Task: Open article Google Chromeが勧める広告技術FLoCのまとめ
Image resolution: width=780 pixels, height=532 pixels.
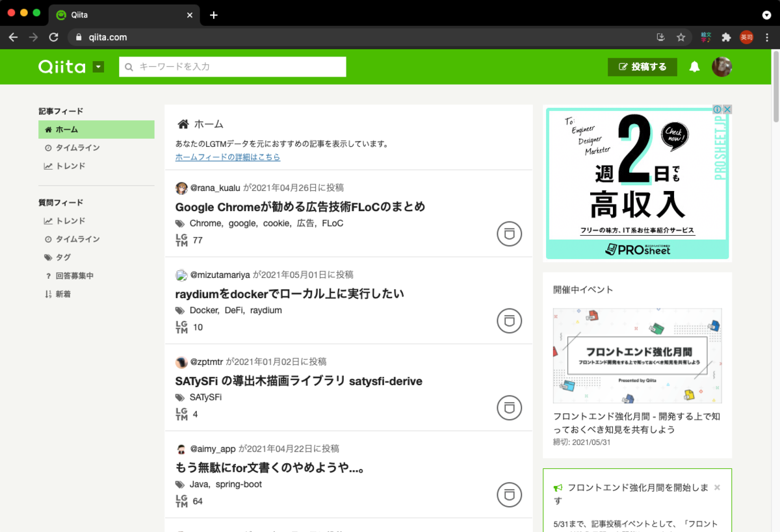Action: point(300,207)
